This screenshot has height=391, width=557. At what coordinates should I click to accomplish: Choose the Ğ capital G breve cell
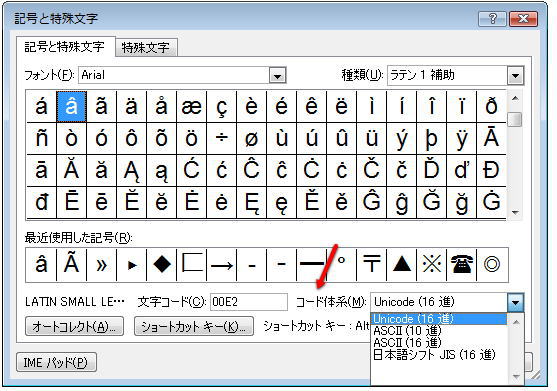click(432, 202)
